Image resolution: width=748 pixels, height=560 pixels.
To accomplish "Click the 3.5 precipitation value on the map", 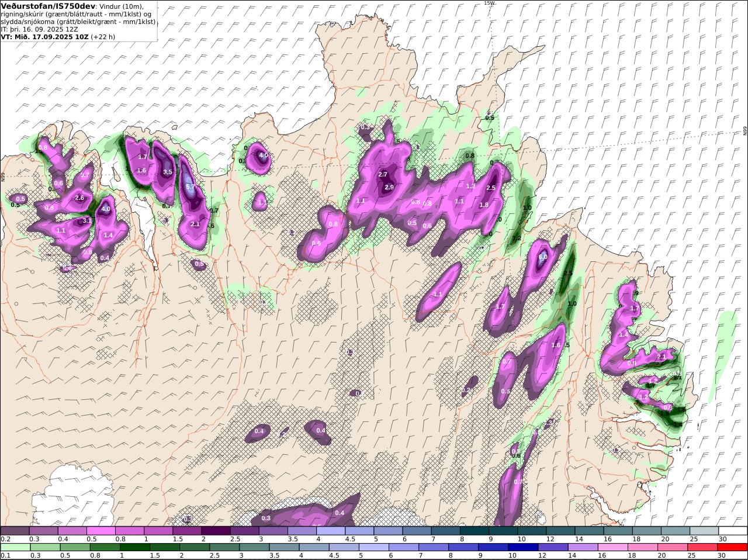I will click(168, 172).
